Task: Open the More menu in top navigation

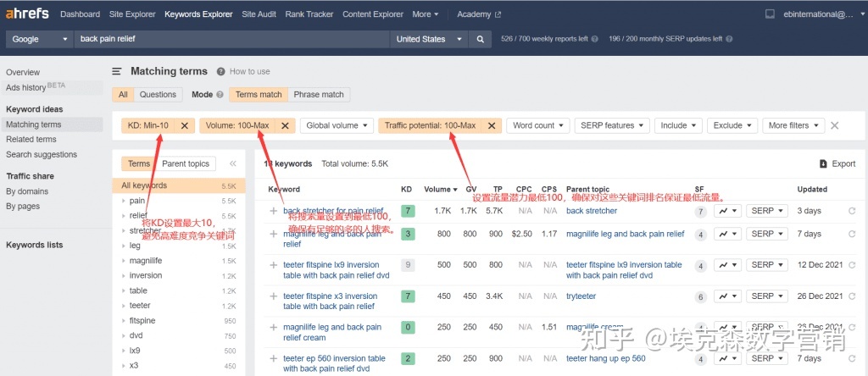Action: [426, 14]
